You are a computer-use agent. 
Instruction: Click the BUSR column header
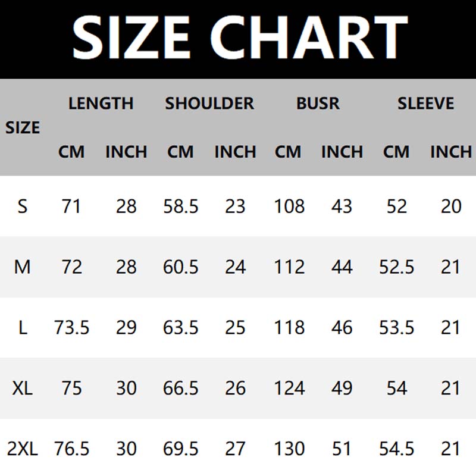pos(318,104)
